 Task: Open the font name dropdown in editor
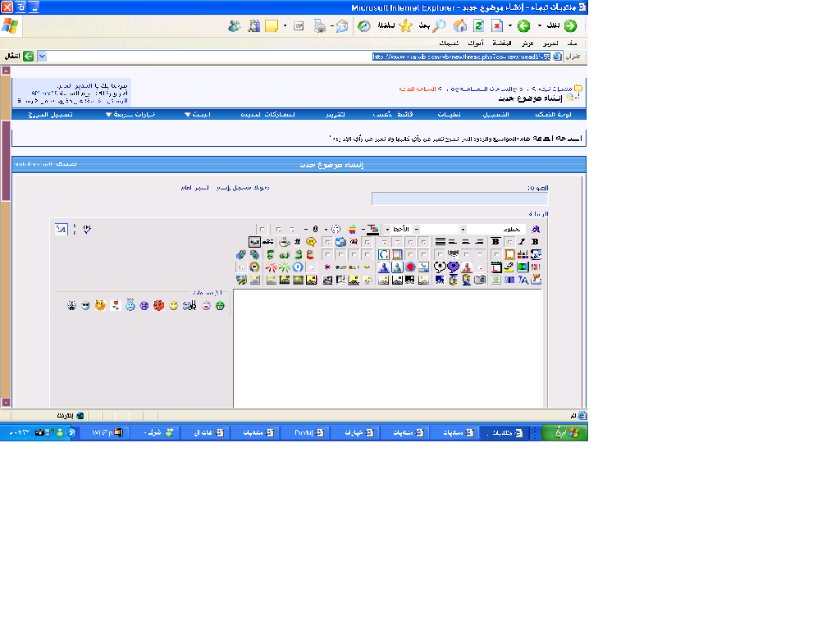[463, 230]
